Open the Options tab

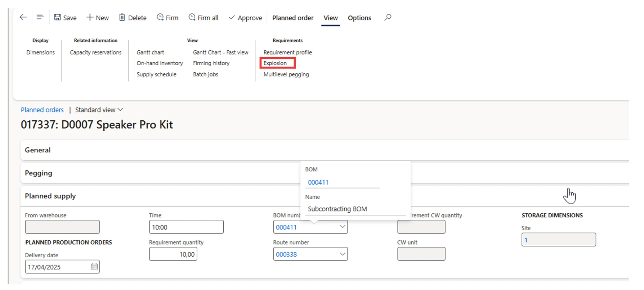[x=359, y=18]
